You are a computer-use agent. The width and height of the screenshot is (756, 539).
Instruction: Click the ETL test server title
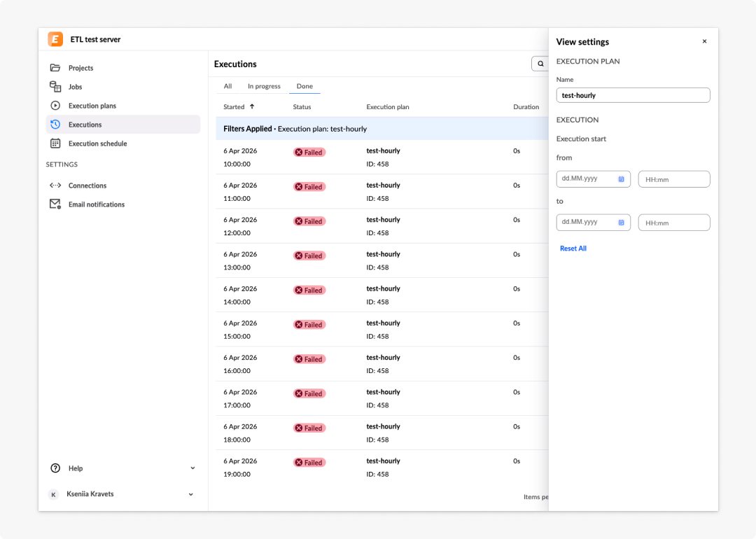[95, 39]
